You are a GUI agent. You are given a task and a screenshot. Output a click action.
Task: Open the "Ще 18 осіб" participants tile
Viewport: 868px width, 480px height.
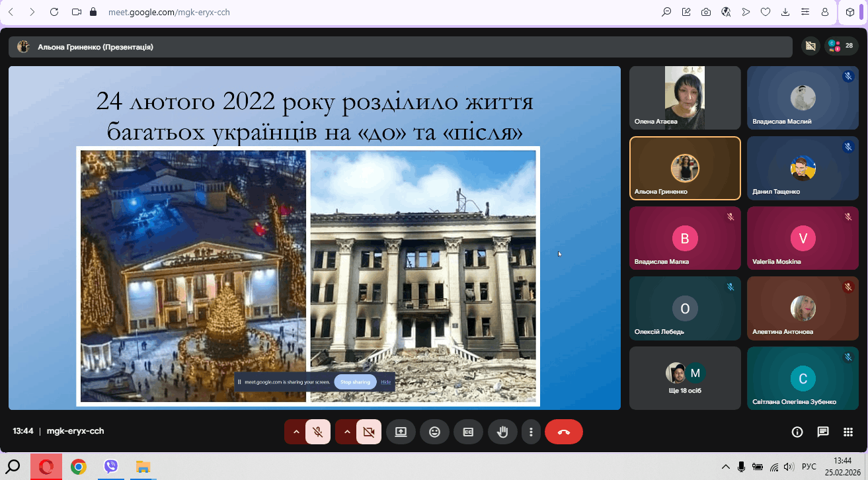(685, 378)
